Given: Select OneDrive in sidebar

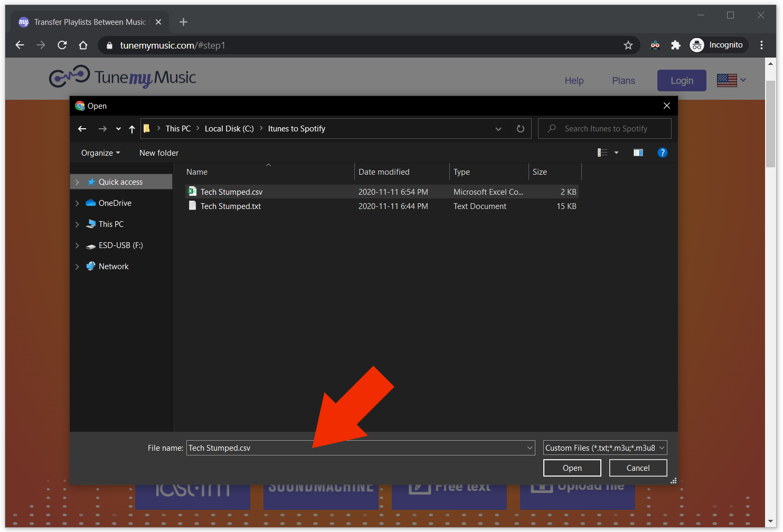Looking at the screenshot, I should pyautogui.click(x=115, y=203).
